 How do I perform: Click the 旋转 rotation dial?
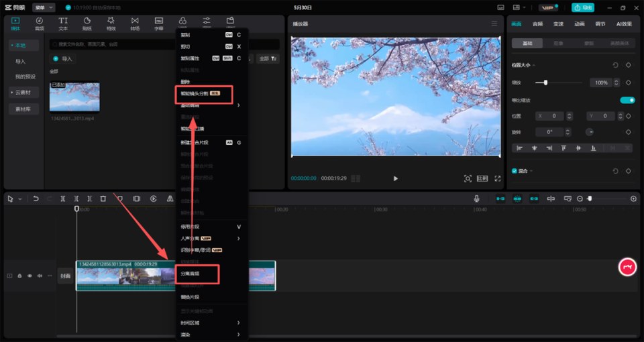click(590, 132)
